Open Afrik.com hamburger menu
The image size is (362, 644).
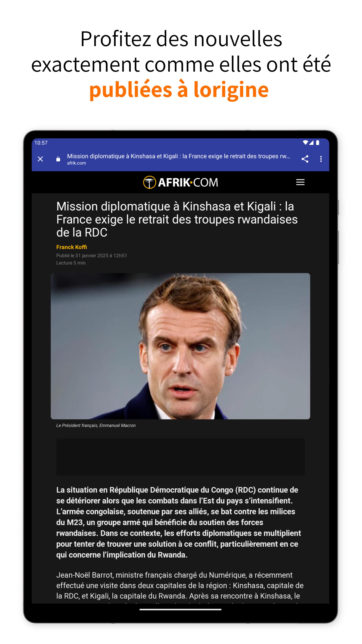click(x=300, y=182)
